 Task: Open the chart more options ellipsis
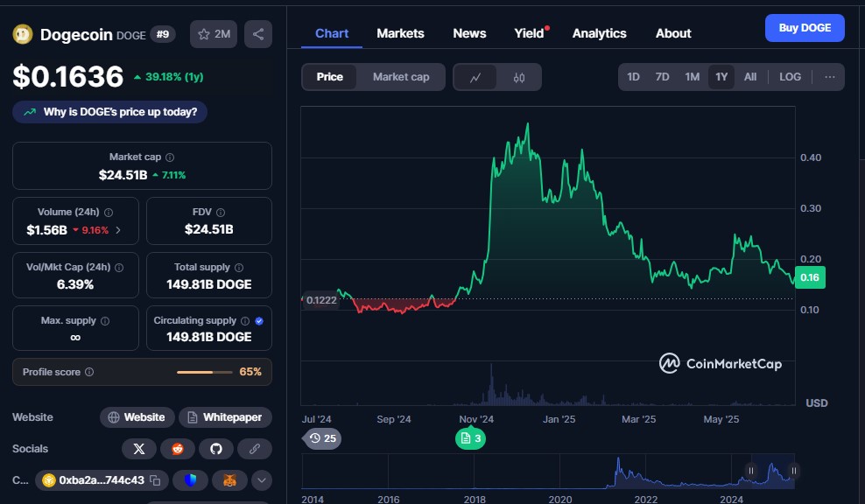[830, 77]
